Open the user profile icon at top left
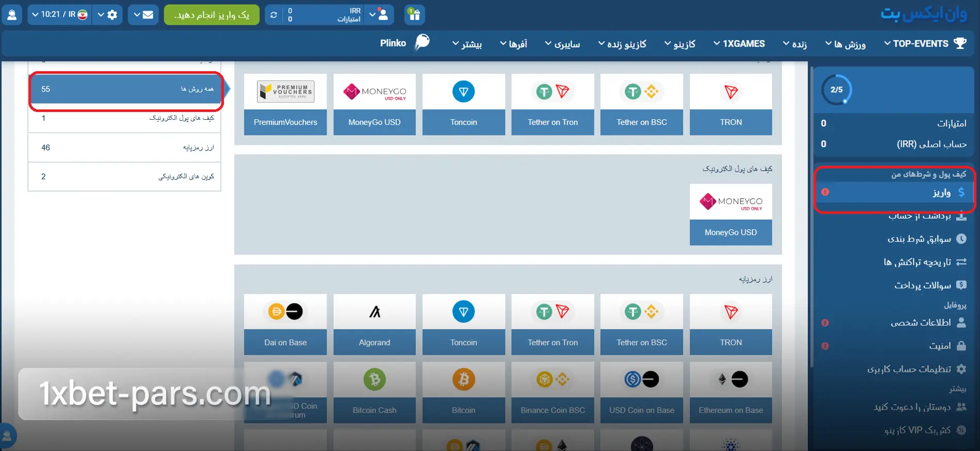 pyautogui.click(x=12, y=14)
